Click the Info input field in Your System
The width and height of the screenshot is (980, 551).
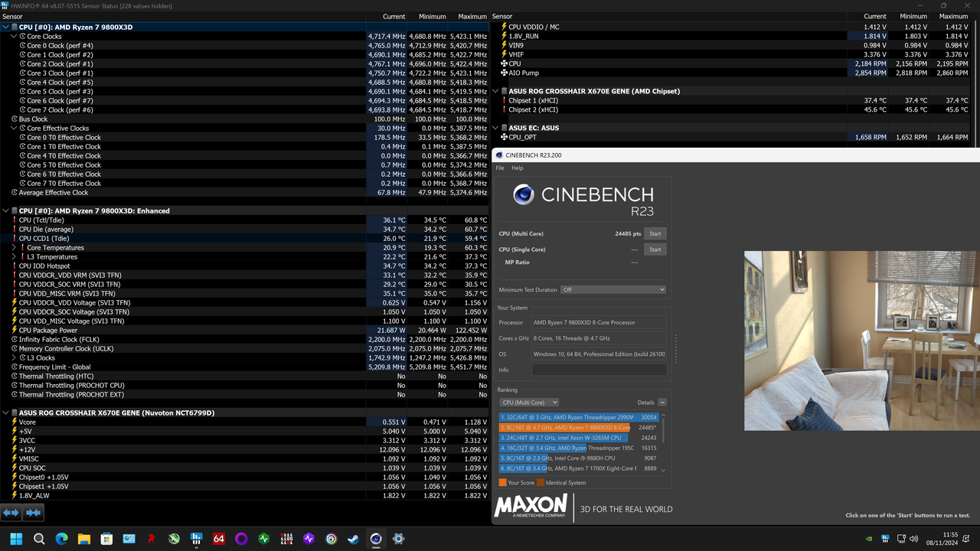599,370
